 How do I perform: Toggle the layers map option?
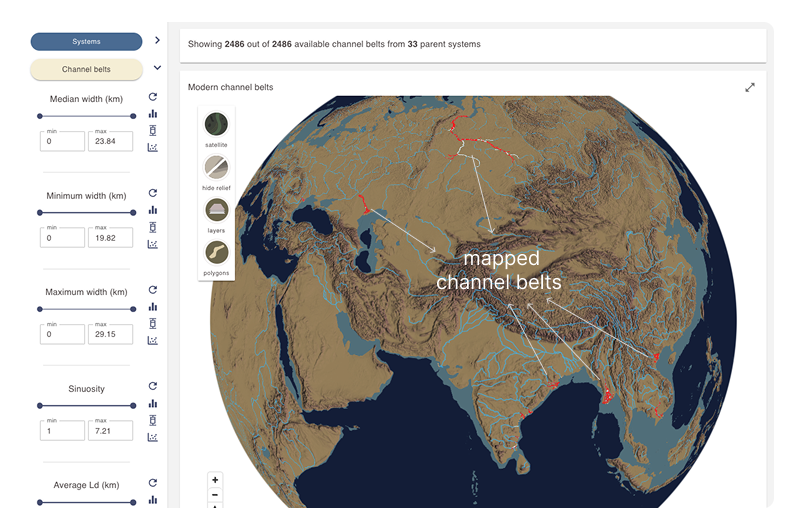pos(216,210)
